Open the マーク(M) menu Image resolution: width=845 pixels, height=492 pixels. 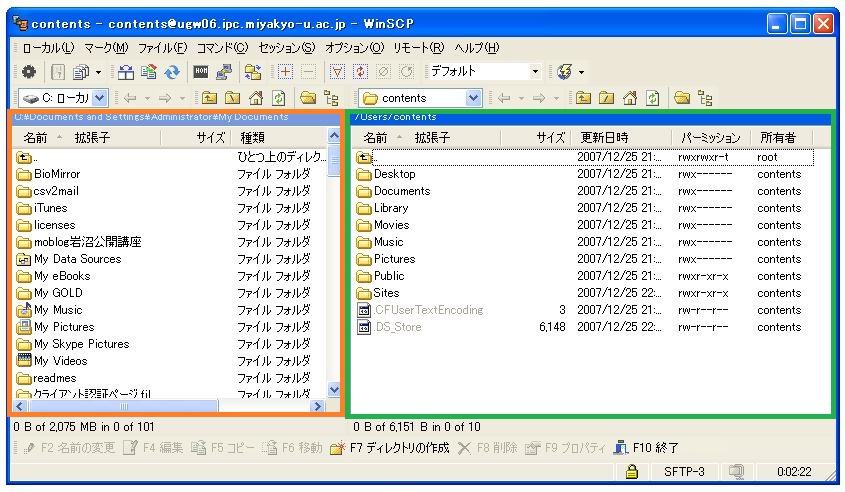coord(106,48)
